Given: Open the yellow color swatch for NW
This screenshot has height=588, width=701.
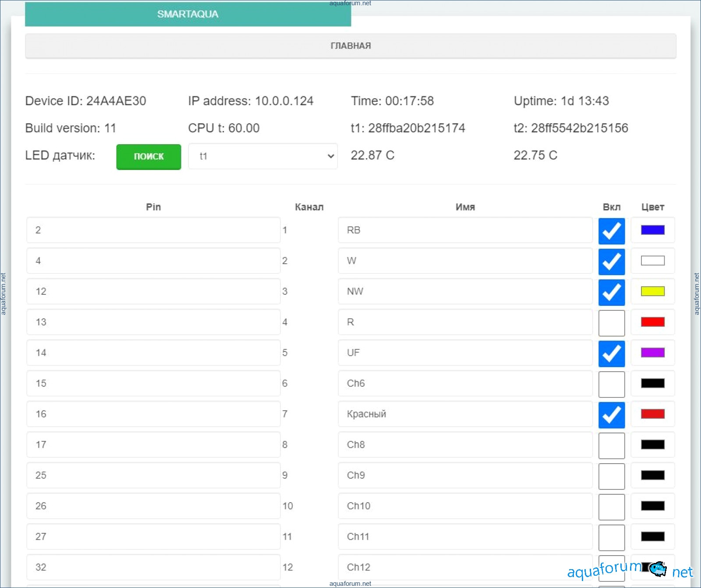Looking at the screenshot, I should pyautogui.click(x=652, y=291).
